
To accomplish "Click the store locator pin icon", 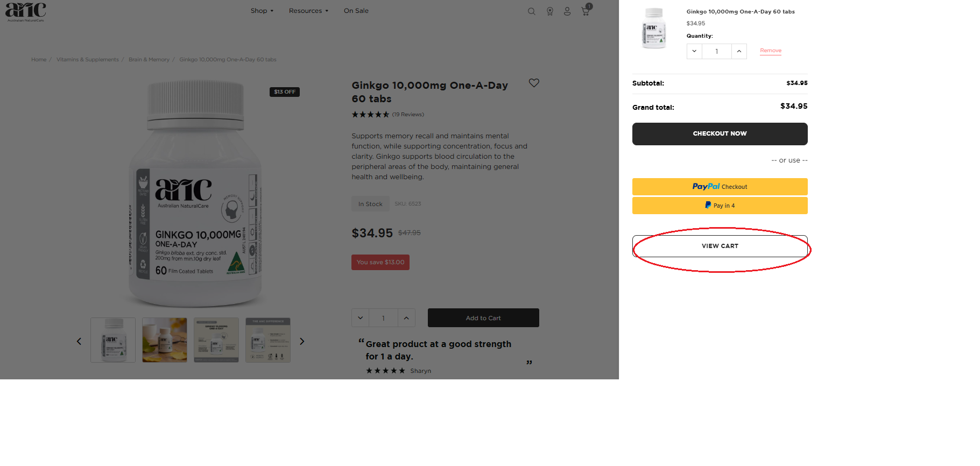I will [x=549, y=11].
